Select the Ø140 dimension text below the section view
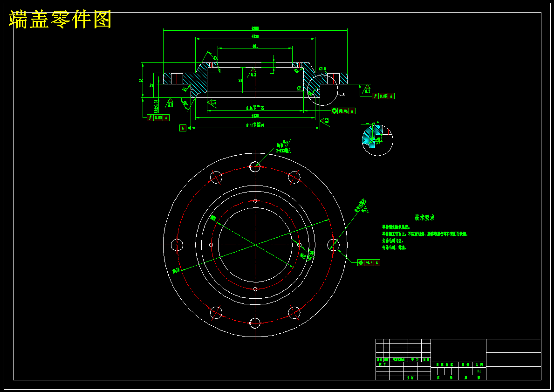 255,125
